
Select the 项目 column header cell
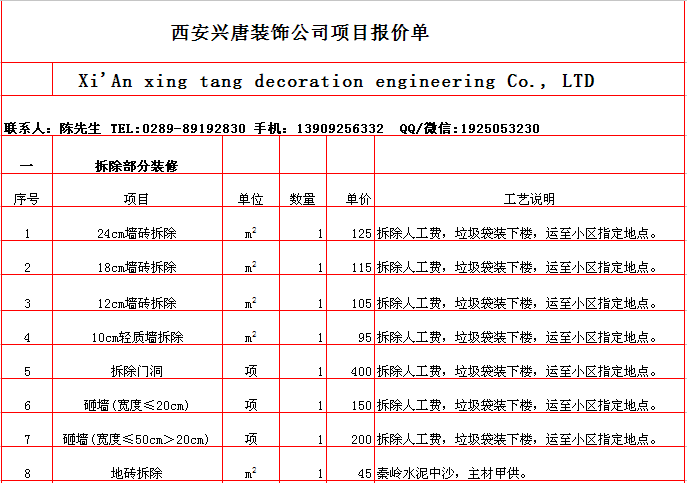136,200
